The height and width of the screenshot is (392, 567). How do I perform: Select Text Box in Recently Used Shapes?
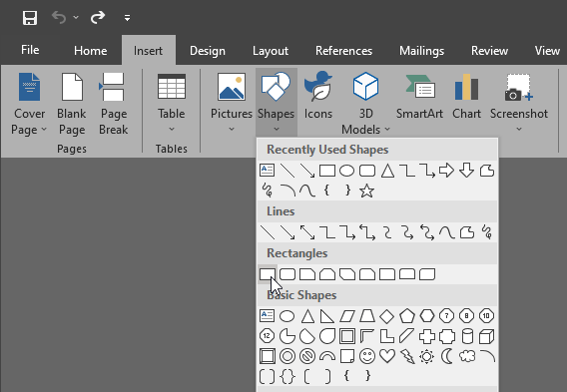[268, 171]
